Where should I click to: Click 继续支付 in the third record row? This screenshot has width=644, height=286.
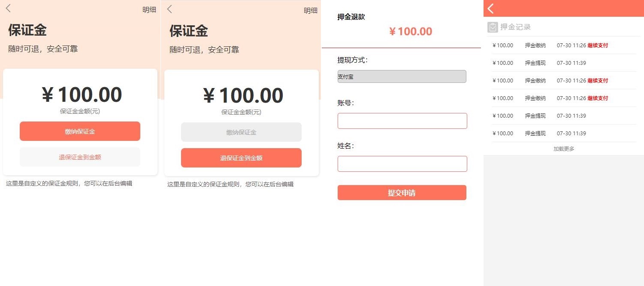598,81
